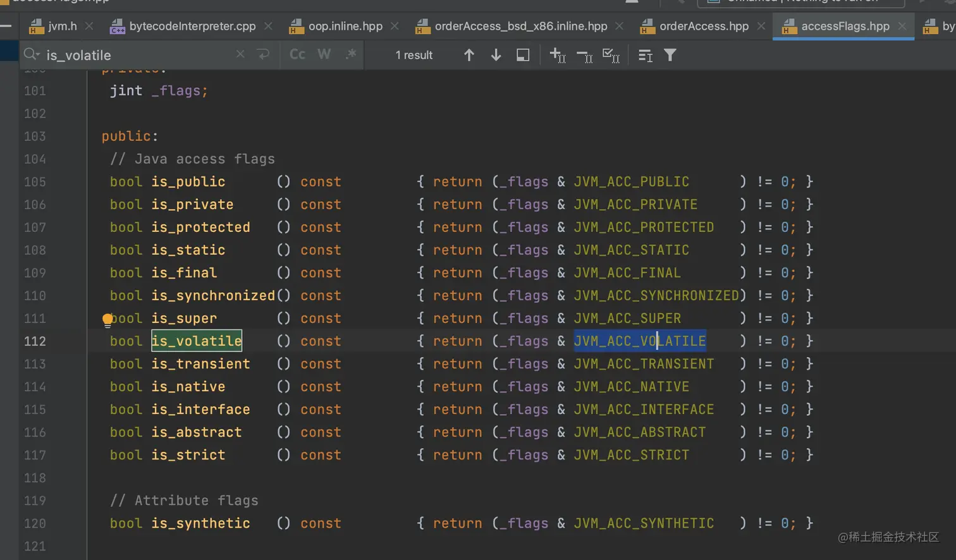Viewport: 956px width, 560px height.
Task: Click the intention lightbulb on line 111
Action: point(107,319)
